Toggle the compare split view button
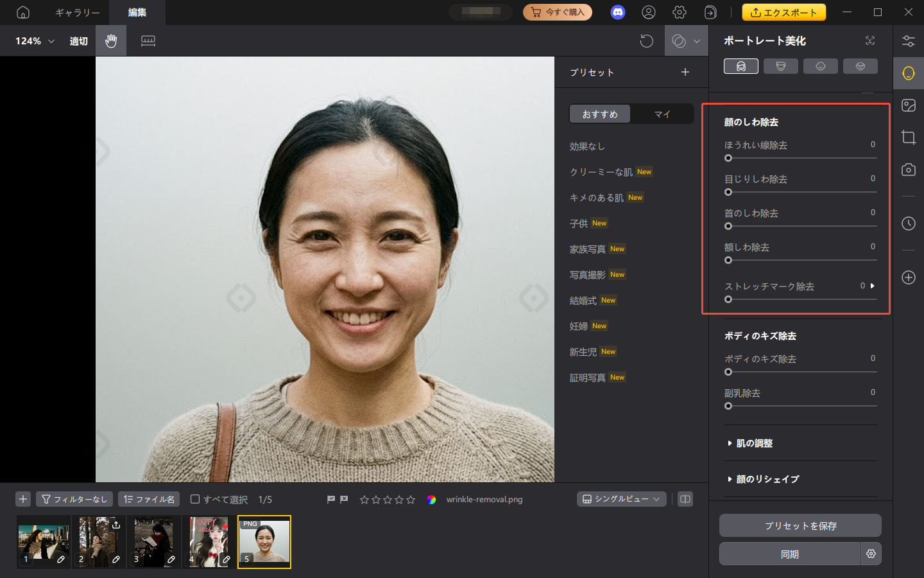Screen dimensions: 924x578 coord(685,499)
